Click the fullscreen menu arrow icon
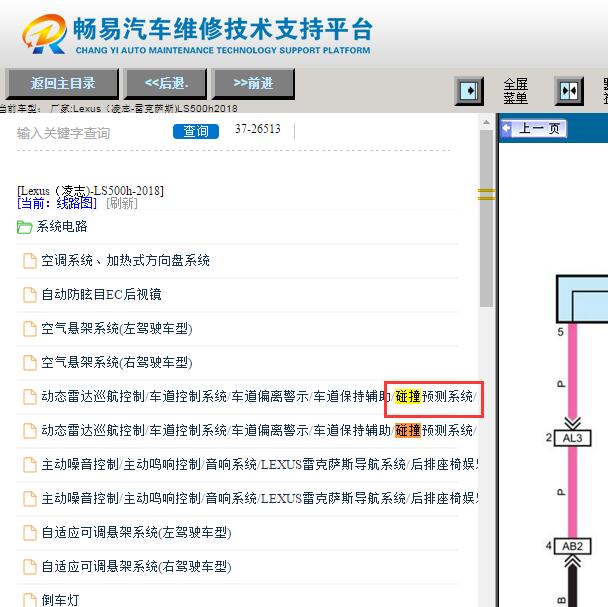Screen dimensions: 608x607 (x=469, y=91)
